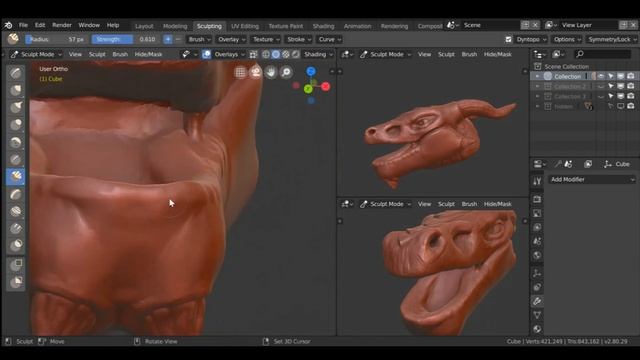Switch to wireframe shading mode
The height and width of the screenshot is (360, 640).
(x=266, y=54)
